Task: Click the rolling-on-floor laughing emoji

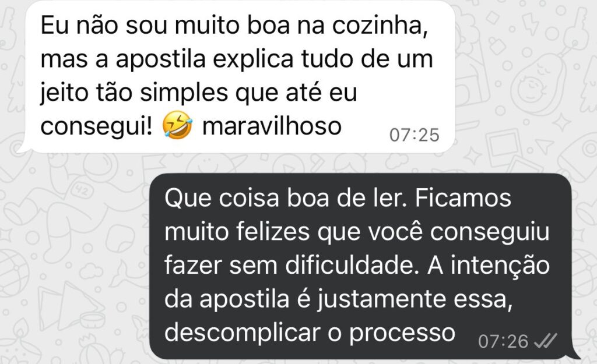Action: click(x=177, y=125)
